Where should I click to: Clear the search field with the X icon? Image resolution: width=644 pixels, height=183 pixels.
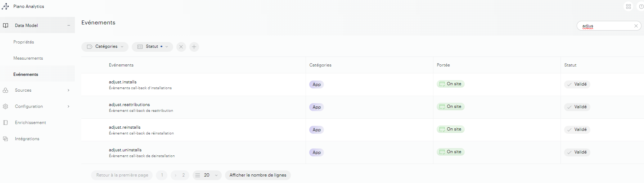[636, 26]
